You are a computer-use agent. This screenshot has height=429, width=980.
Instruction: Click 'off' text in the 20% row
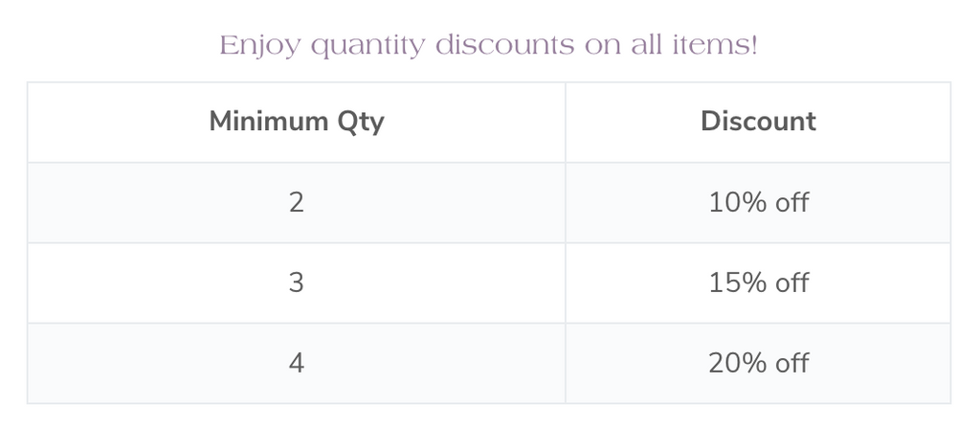[791, 363]
